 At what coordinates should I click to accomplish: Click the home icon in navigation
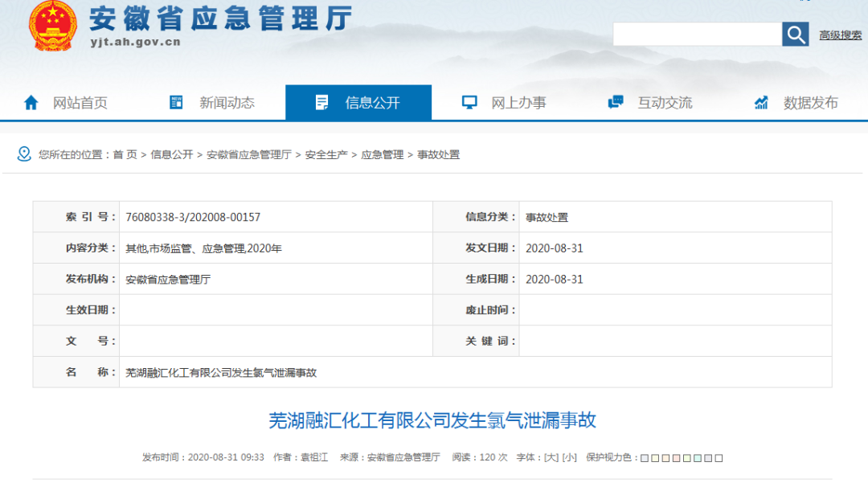[31, 102]
